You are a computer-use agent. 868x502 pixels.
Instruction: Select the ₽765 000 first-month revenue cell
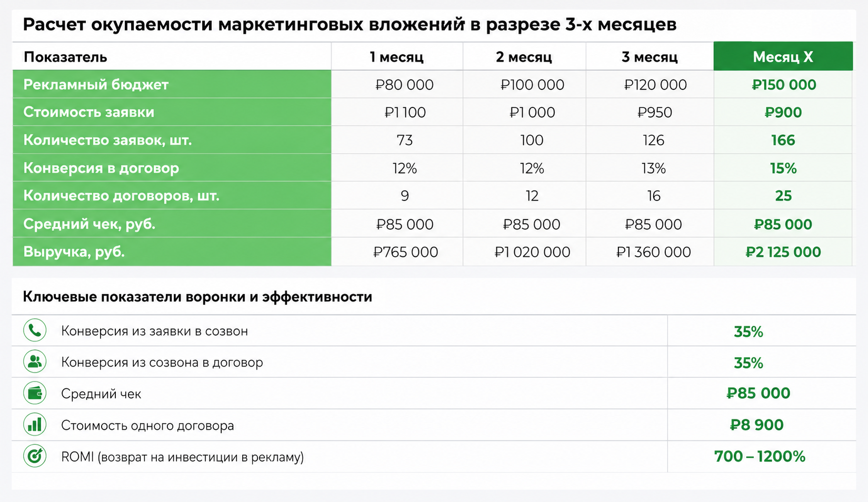click(x=405, y=252)
